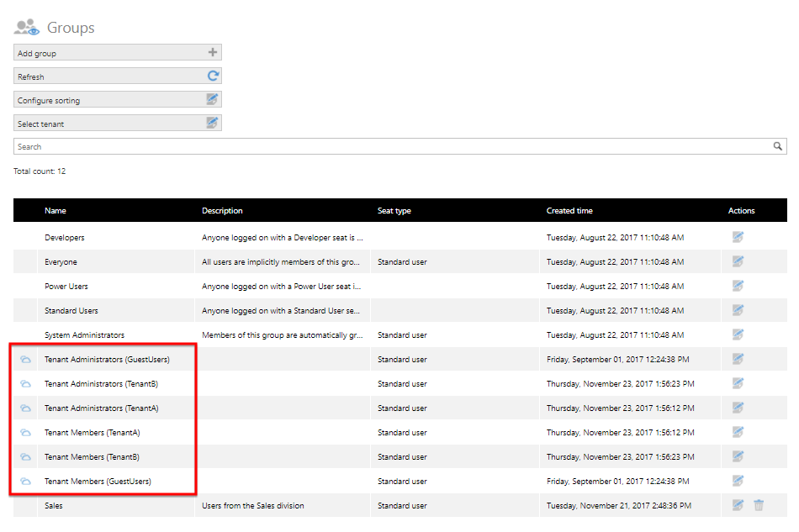Focus the Search input field
The height and width of the screenshot is (532, 799).
pyautogui.click(x=400, y=146)
